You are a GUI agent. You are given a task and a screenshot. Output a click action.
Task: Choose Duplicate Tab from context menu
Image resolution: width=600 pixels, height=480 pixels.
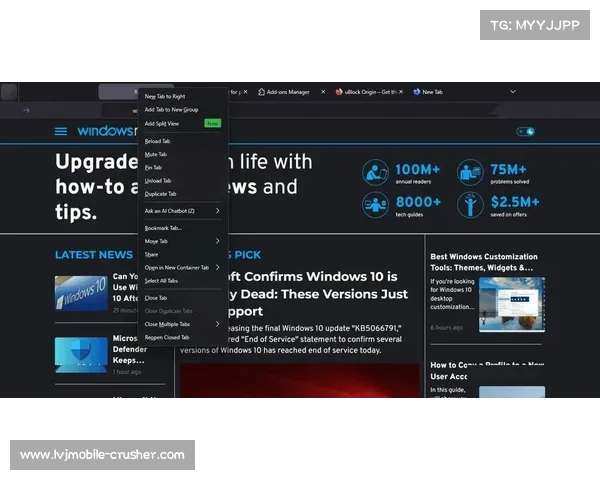(x=160, y=193)
